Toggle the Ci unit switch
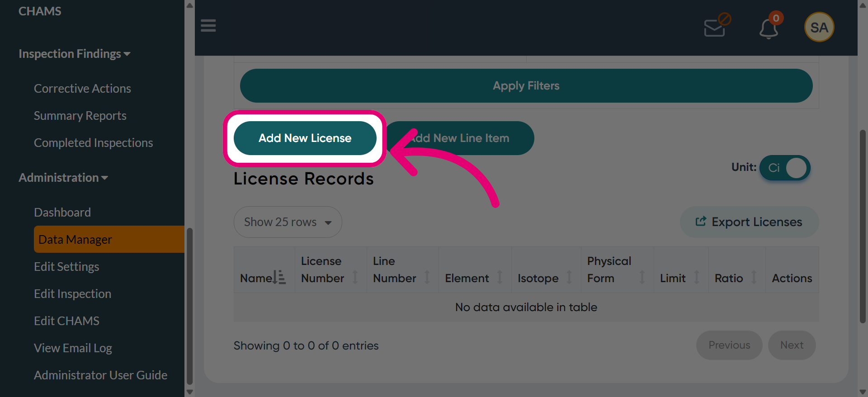 coord(785,168)
